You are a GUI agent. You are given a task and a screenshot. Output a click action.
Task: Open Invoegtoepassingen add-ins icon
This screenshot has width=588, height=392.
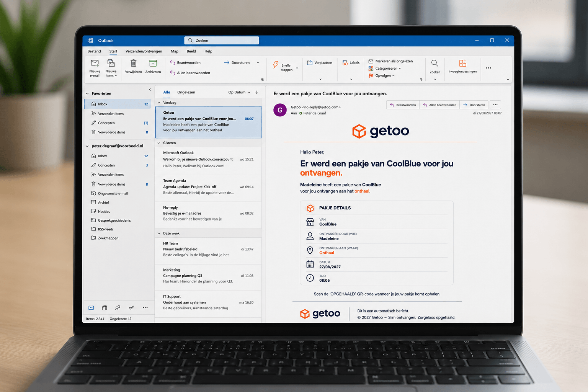(x=463, y=63)
